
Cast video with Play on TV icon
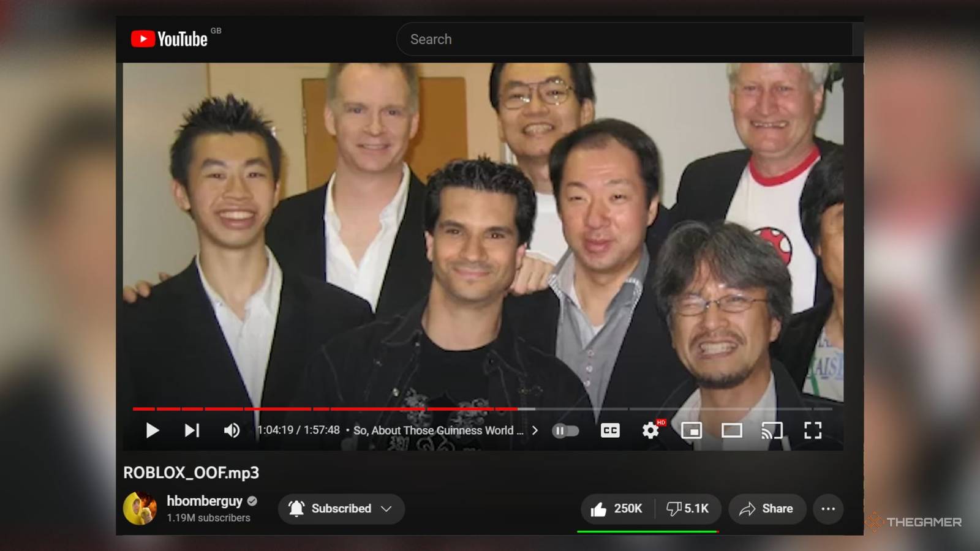pos(772,430)
